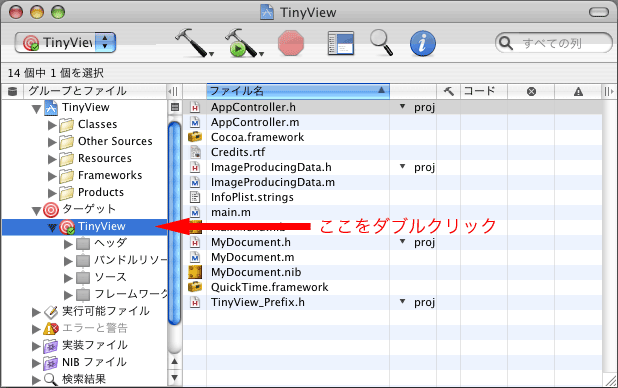
Task: Open the blue Info icon
Action: coord(423,43)
